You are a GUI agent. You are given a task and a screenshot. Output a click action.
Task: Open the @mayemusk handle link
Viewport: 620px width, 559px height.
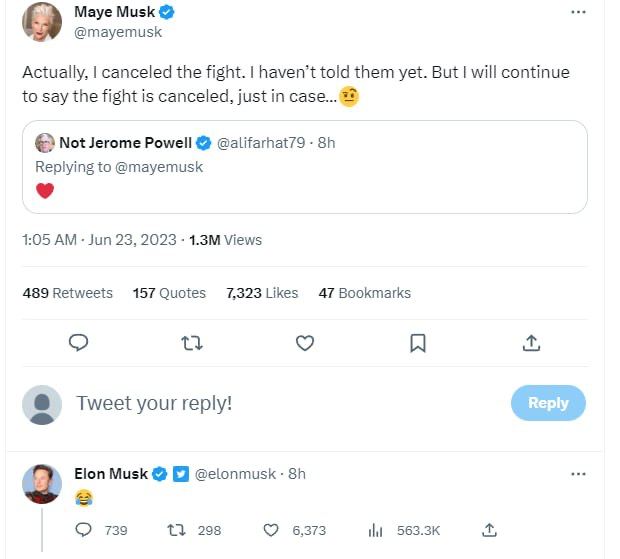(118, 32)
